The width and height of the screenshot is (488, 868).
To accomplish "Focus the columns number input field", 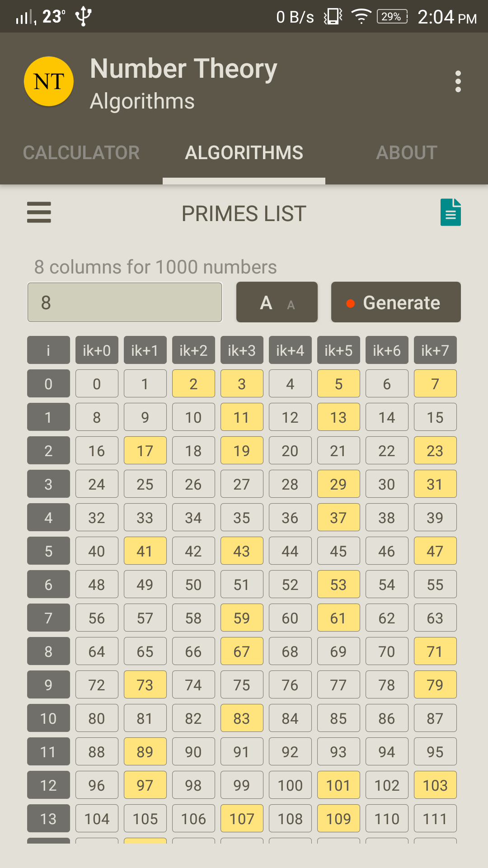I will [125, 302].
